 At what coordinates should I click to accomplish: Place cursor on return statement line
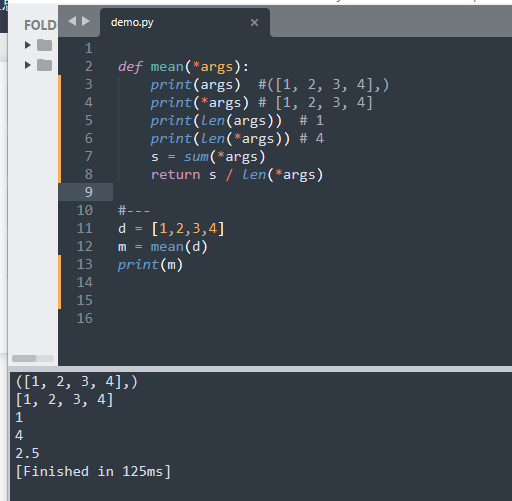237,175
